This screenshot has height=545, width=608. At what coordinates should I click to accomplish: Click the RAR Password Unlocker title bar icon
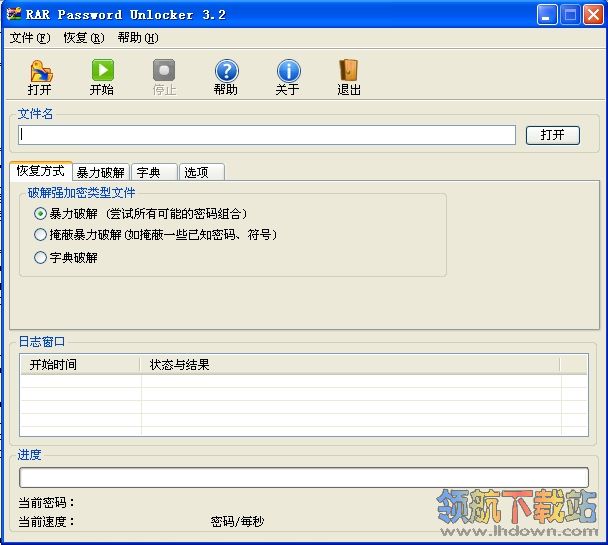[x=14, y=14]
